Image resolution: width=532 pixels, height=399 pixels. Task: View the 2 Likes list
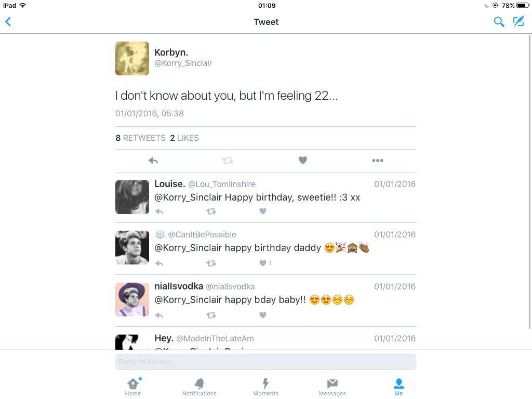pos(184,138)
